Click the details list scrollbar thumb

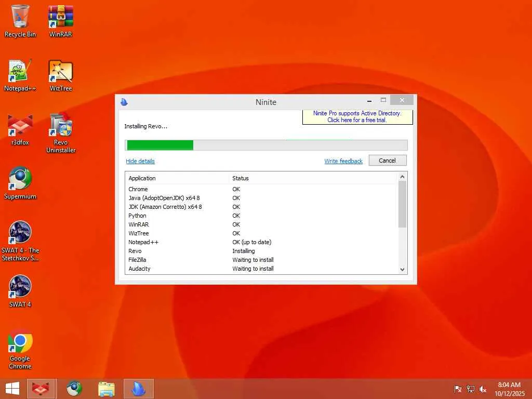click(403, 204)
